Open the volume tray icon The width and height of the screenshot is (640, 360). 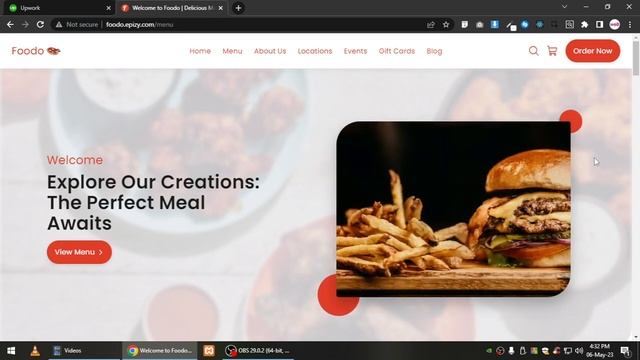point(579,351)
